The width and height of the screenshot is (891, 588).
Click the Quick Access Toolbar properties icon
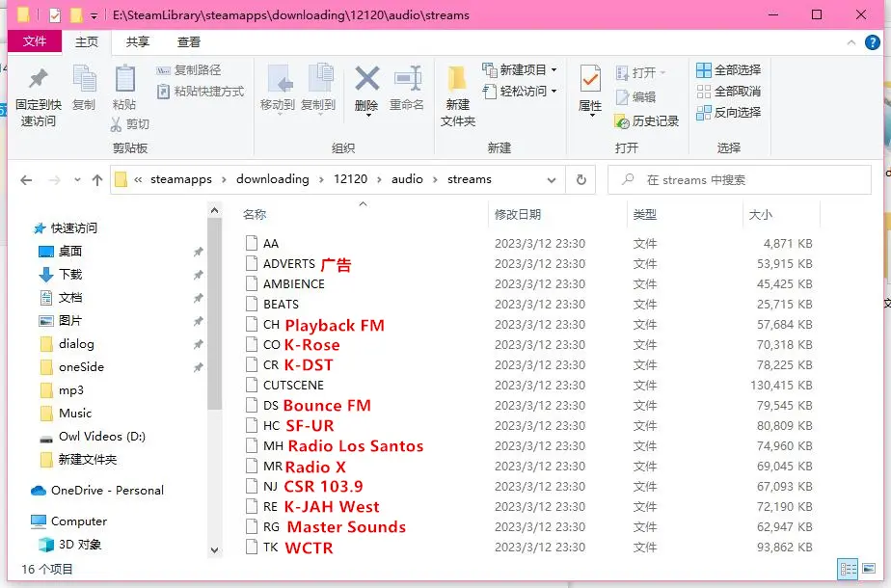55,15
